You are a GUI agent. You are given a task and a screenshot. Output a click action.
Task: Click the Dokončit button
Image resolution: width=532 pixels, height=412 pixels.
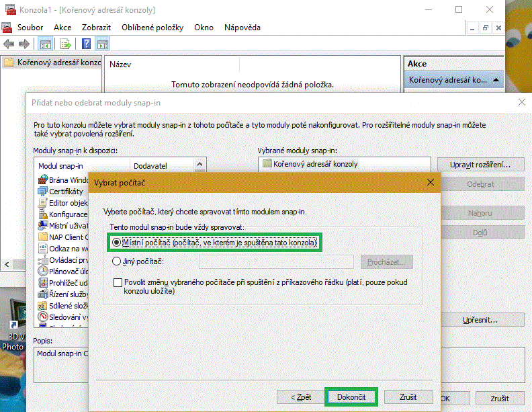351,397
